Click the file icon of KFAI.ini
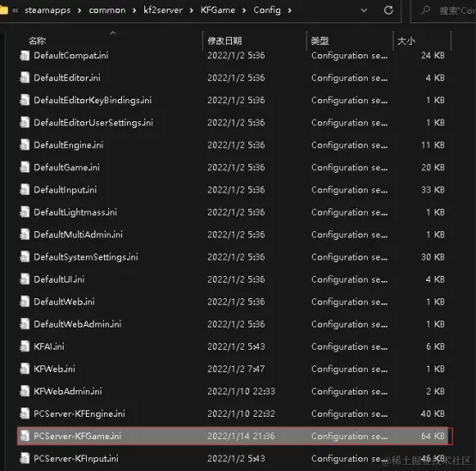Viewport: 476px width, 471px height. 25,346
